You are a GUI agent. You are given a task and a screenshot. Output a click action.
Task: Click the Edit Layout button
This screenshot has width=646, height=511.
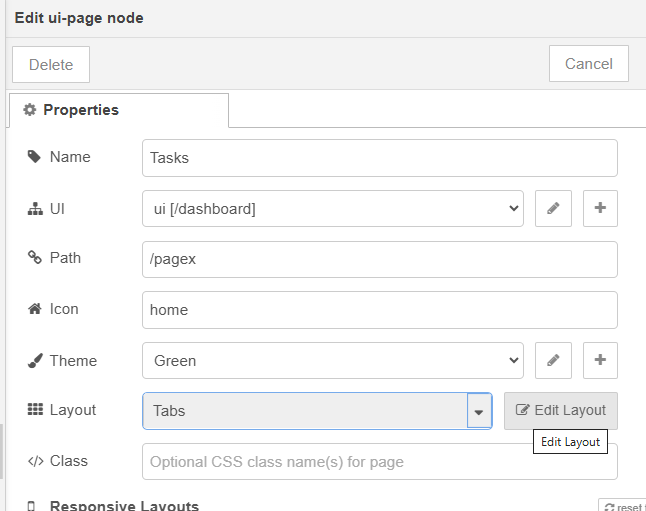(561, 411)
